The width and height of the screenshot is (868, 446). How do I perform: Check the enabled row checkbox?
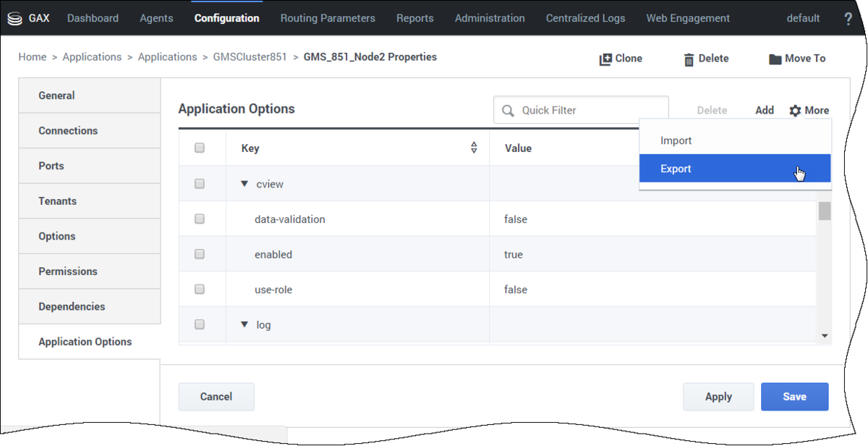200,254
